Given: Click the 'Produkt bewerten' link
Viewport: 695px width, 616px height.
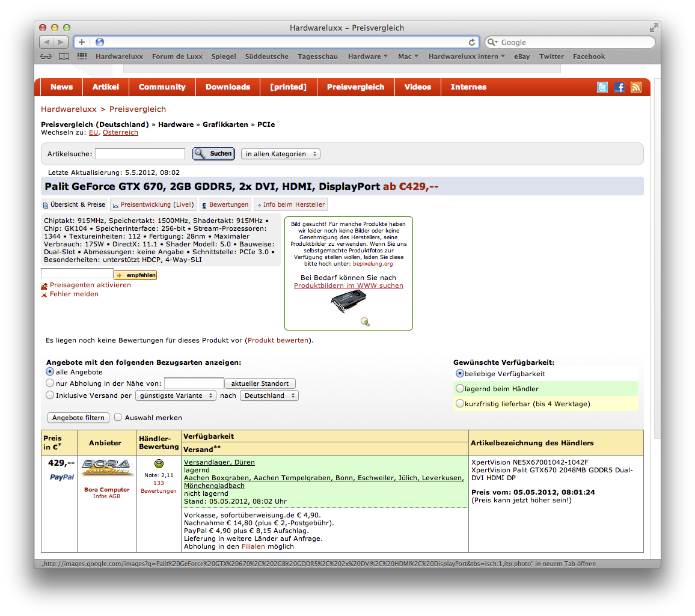Looking at the screenshot, I should pyautogui.click(x=278, y=340).
